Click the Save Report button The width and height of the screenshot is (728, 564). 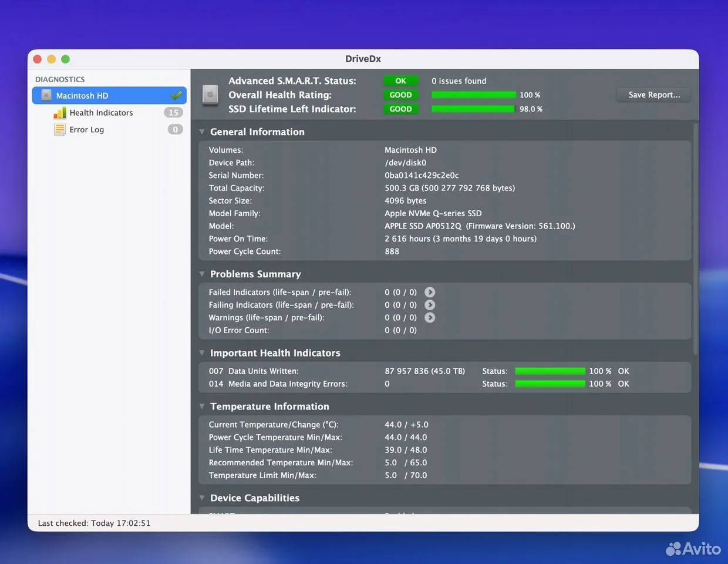click(x=654, y=95)
